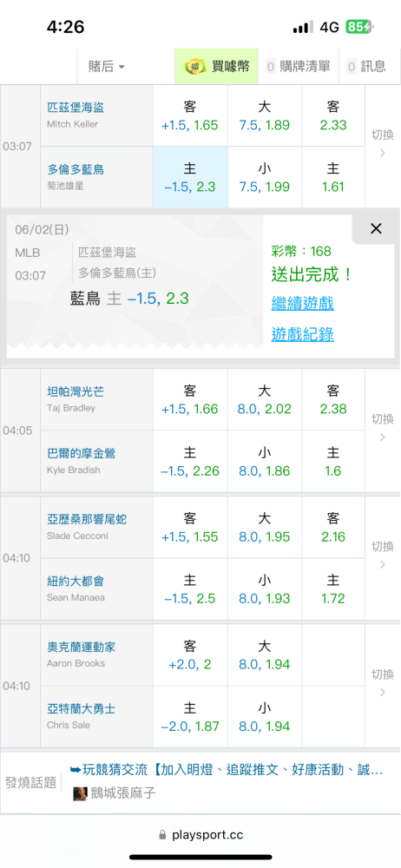Click the 繼續遊戲 link
This screenshot has width=401, height=868.
[x=302, y=303]
